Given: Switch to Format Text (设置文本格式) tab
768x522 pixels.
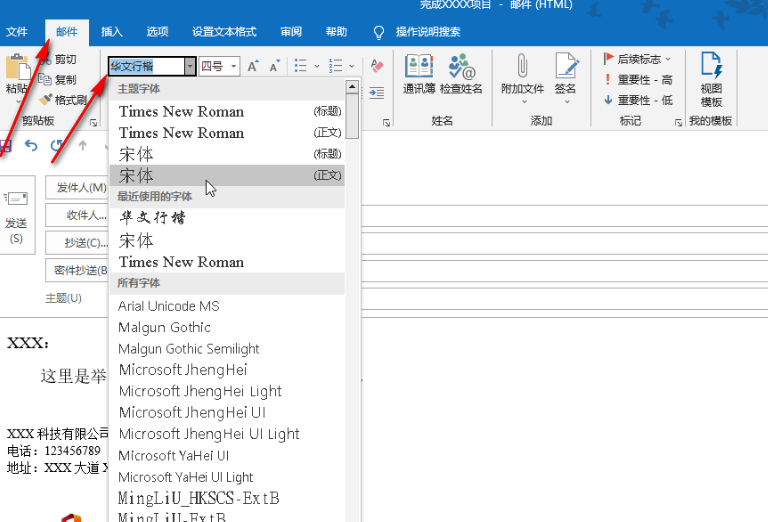Looking at the screenshot, I should click(x=224, y=32).
